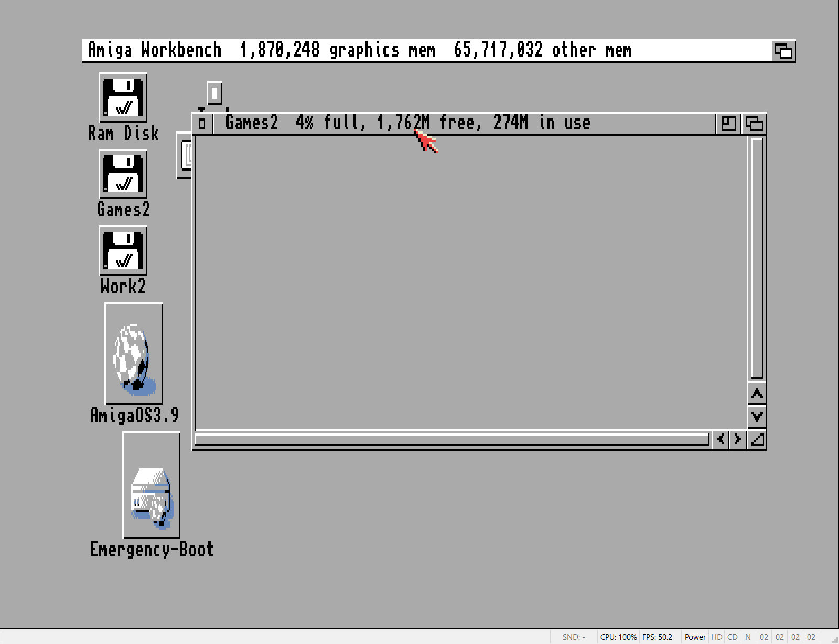Click the Emergency-Boot label text
839x644 pixels.
click(152, 549)
